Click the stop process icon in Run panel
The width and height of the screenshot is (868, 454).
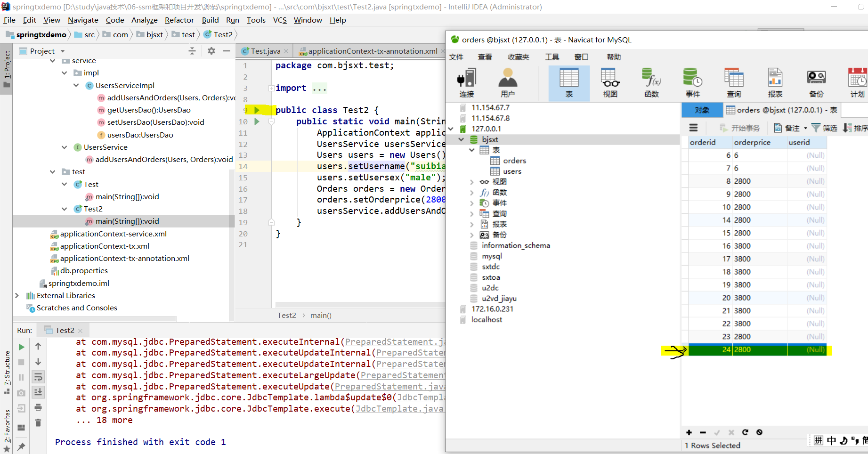21,362
